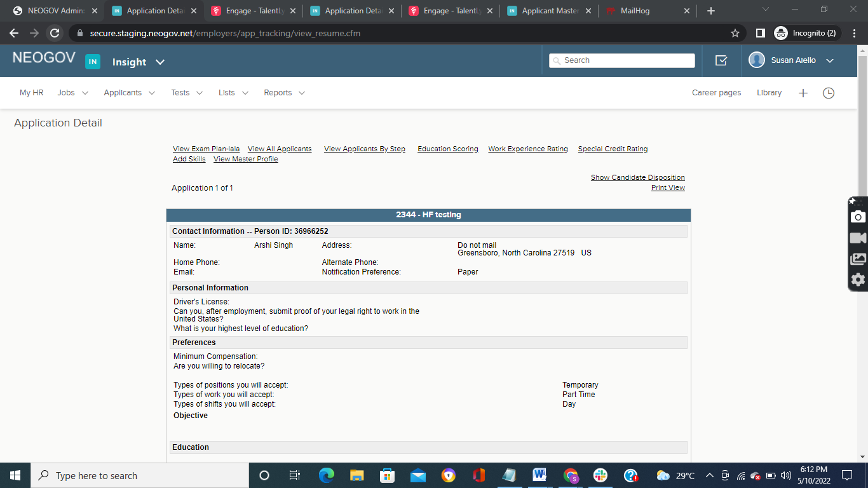Click the camera icon in side panel
The image size is (868, 488).
[x=858, y=217]
